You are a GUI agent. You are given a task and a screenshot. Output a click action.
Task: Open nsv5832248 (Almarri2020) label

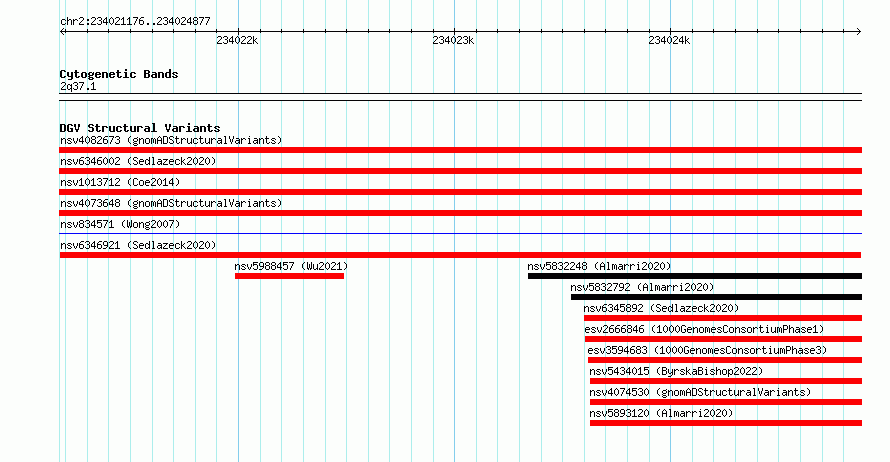[x=599, y=266]
